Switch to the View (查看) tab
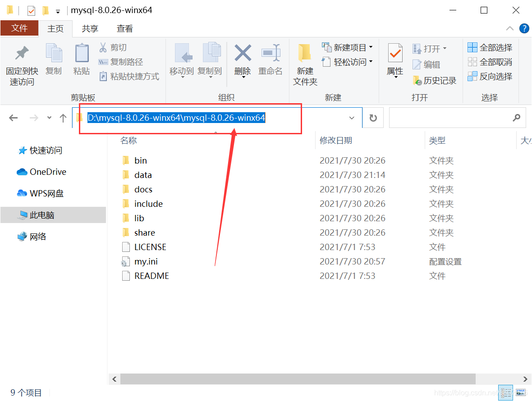The image size is (532, 401). tap(124, 28)
